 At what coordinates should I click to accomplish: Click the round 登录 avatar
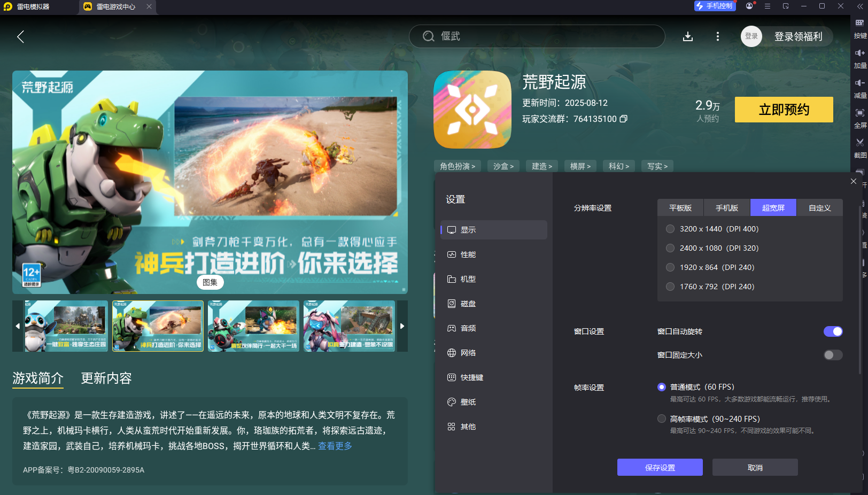(751, 36)
